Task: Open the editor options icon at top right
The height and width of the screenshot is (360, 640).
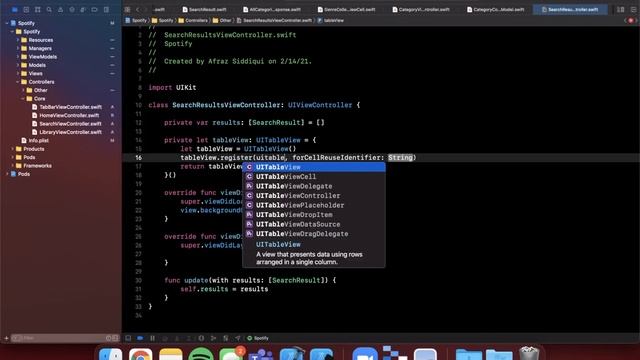Action: click(x=633, y=9)
